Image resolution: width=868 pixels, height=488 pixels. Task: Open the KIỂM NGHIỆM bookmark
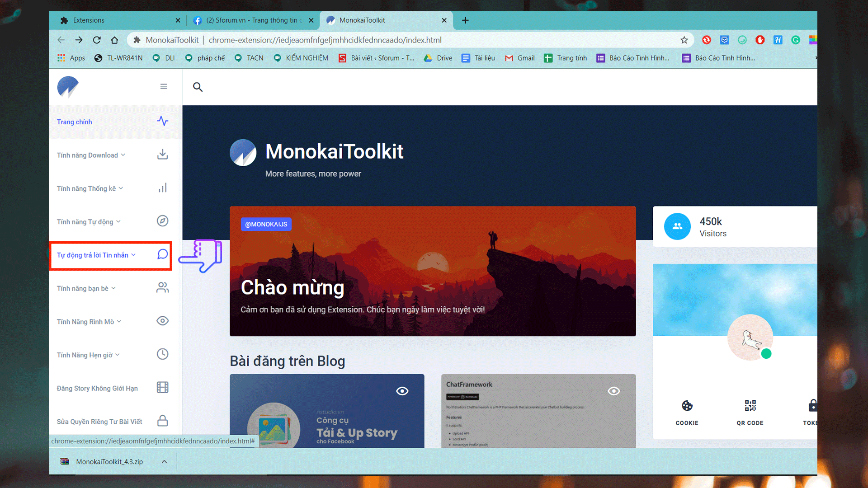[x=301, y=58]
